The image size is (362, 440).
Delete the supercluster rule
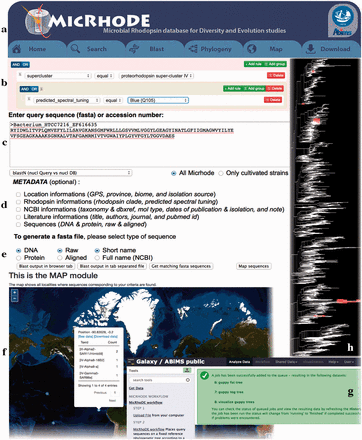pyautogui.click(x=276, y=76)
